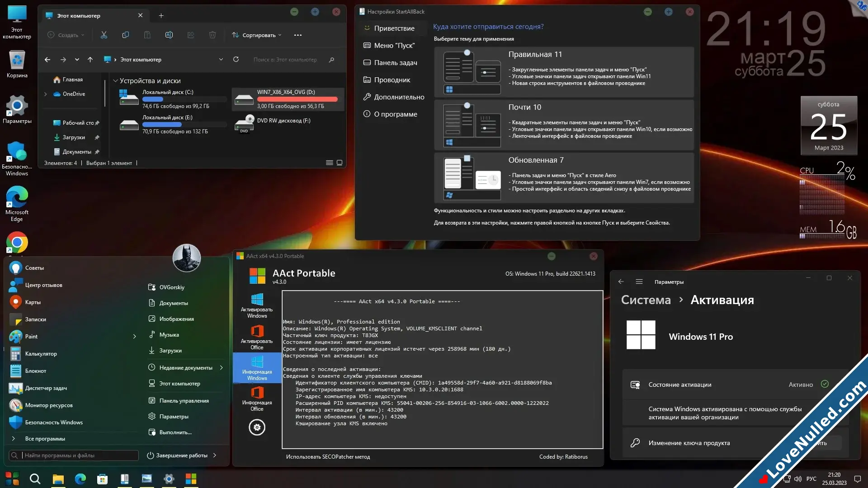
Task: Open Sort dropdown in Explorer toolbar
Action: pyautogui.click(x=257, y=35)
